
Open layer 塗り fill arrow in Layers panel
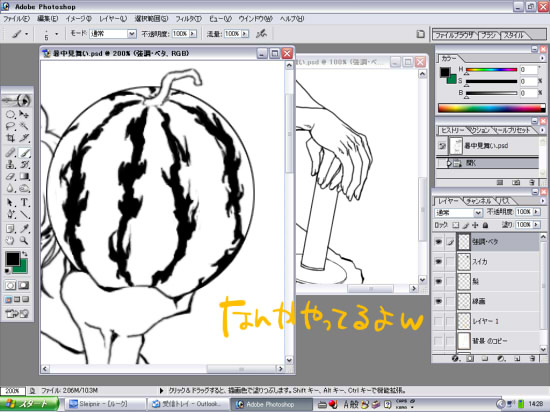pyautogui.click(x=536, y=224)
